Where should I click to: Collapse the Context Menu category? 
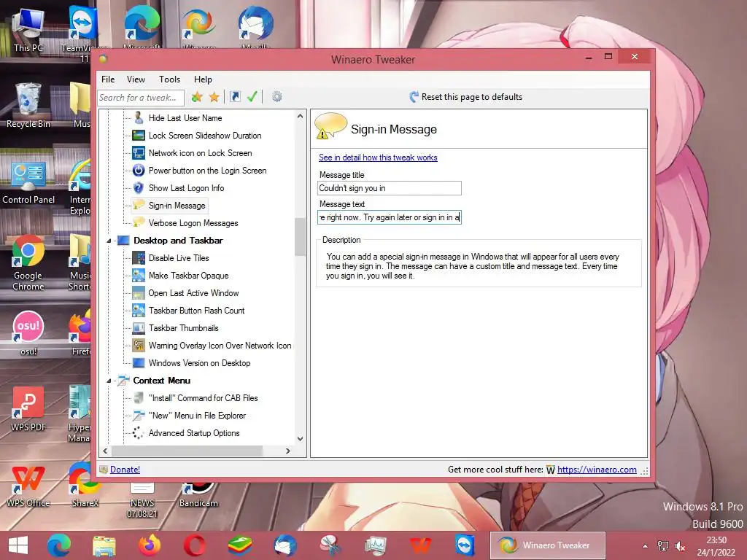tap(109, 381)
